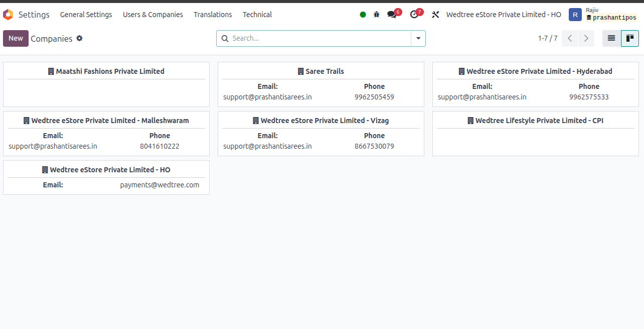The width and height of the screenshot is (644, 329).
Task: Open Maatshi Fashions Private Limited card
Action: point(106,84)
